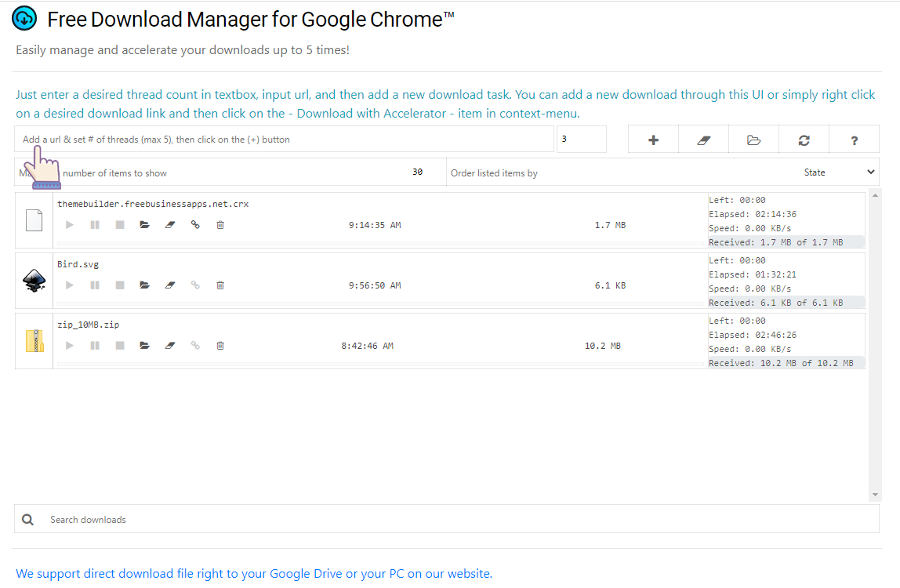Open folder for themebuilder.freebusinessapps.net.crx
The image size is (900, 588).
pos(144,225)
